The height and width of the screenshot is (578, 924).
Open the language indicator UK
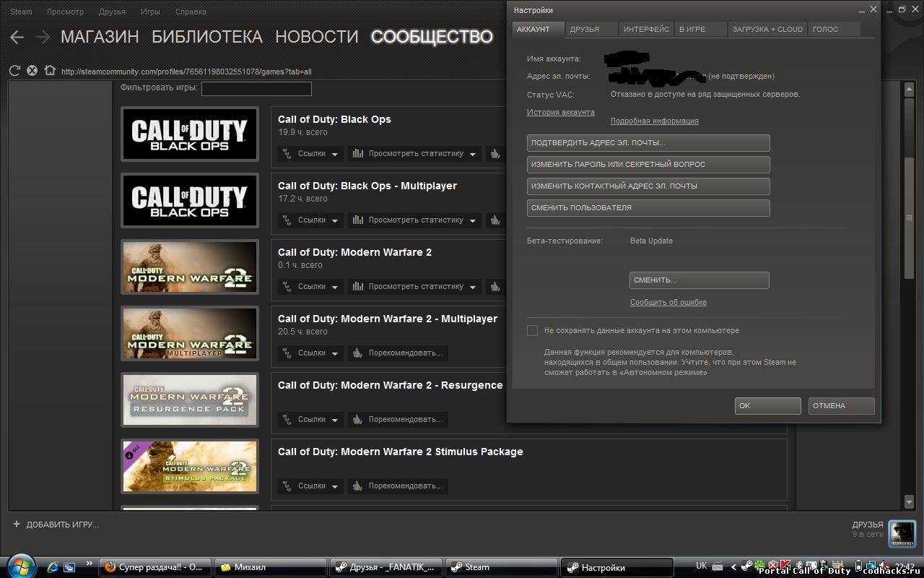point(702,566)
